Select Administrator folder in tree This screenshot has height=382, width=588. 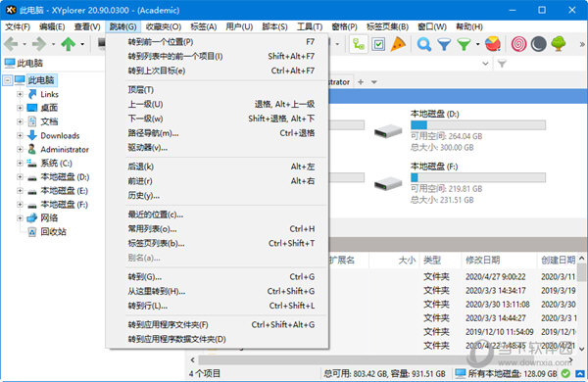(65, 149)
